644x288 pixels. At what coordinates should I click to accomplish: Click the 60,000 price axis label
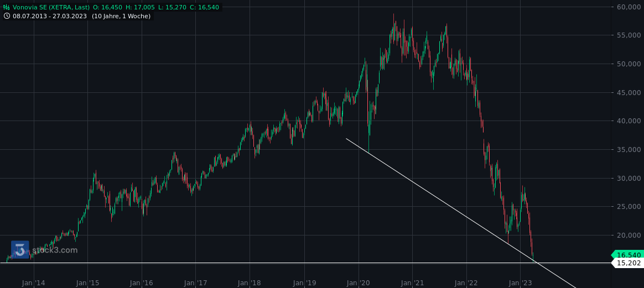629,7
